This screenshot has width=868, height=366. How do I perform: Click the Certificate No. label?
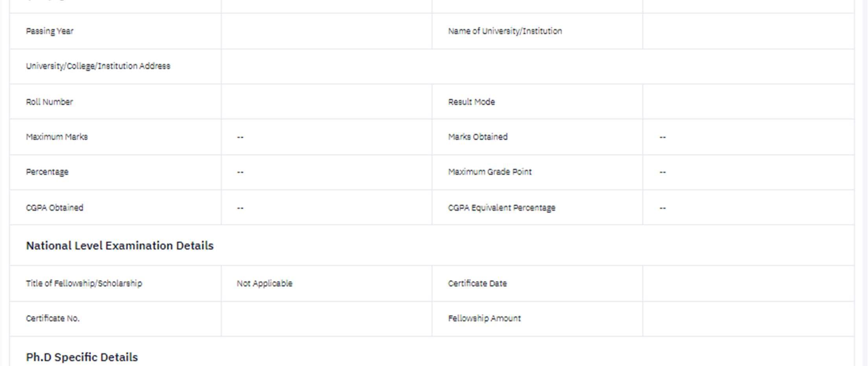tap(53, 318)
